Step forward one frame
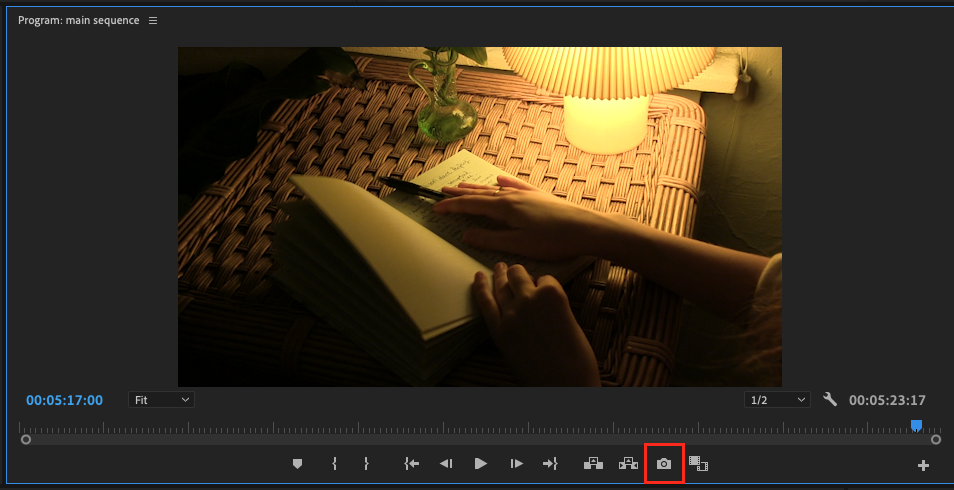Image resolution: width=954 pixels, height=490 pixels. tap(517, 464)
